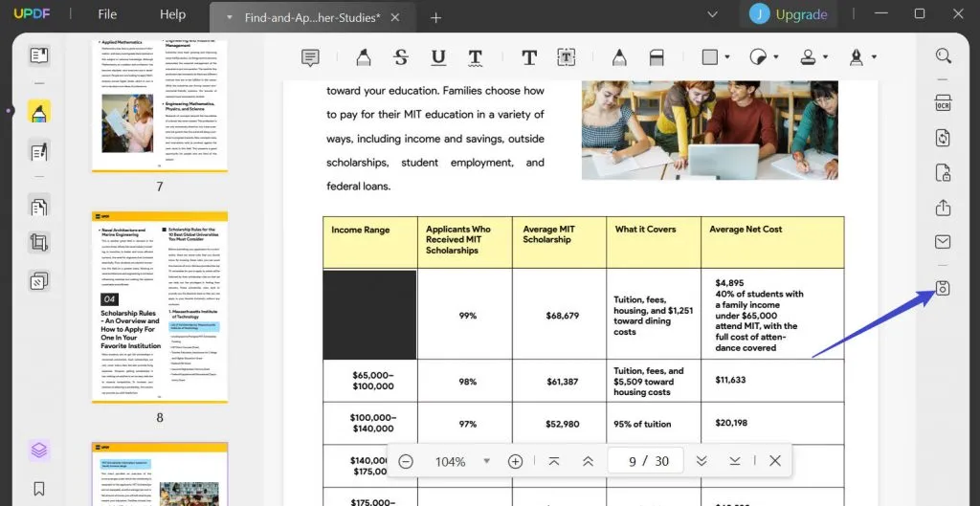
Task: Click the students photo in document
Action: [710, 130]
